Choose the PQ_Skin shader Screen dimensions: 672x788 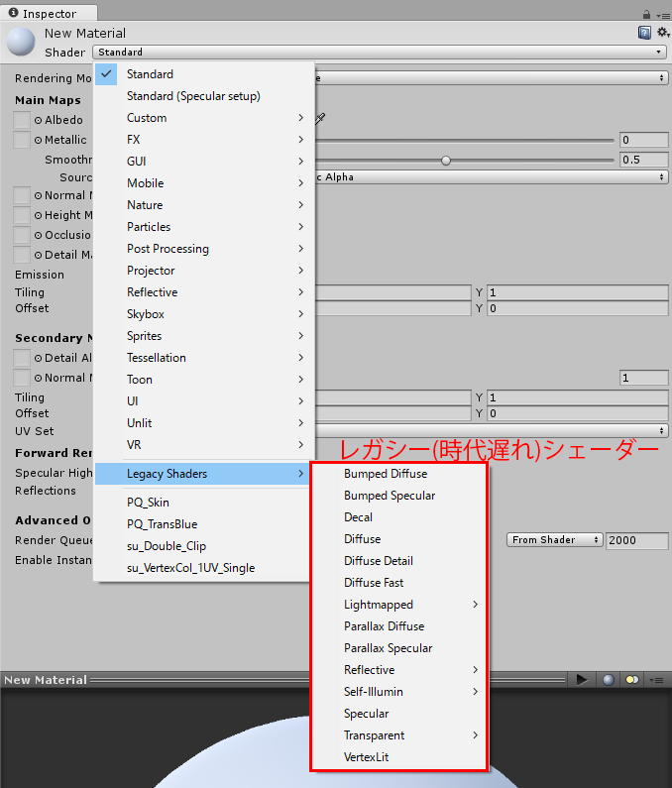tap(202, 503)
